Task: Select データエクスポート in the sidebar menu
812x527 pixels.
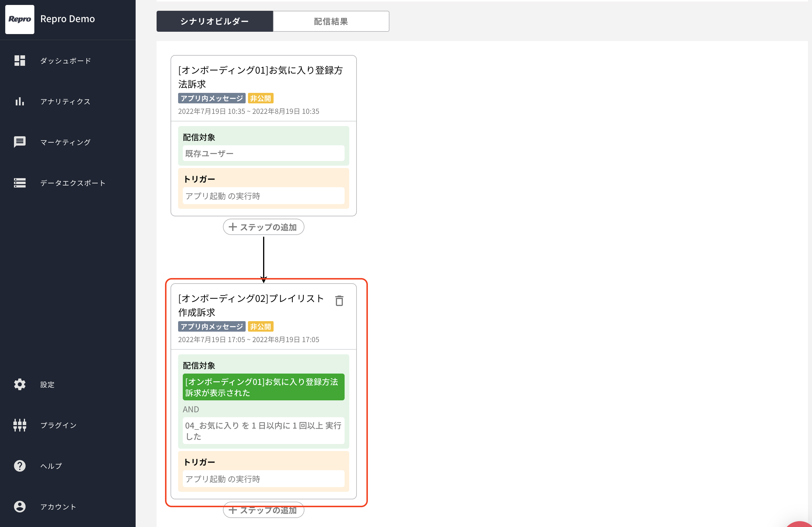Action: click(x=73, y=183)
